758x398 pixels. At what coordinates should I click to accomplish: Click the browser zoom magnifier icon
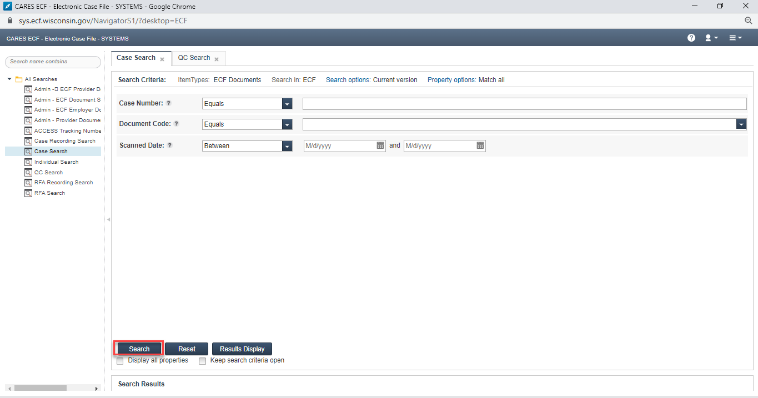click(748, 21)
